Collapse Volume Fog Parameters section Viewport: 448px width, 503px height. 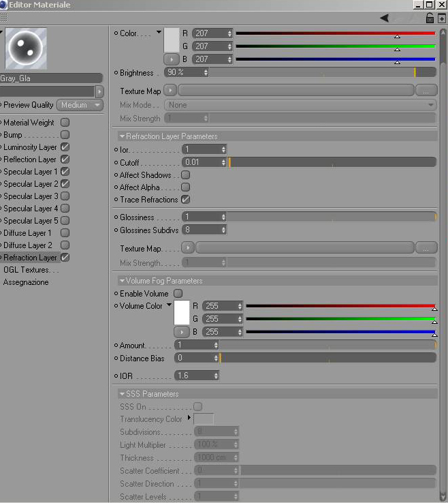[122, 280]
